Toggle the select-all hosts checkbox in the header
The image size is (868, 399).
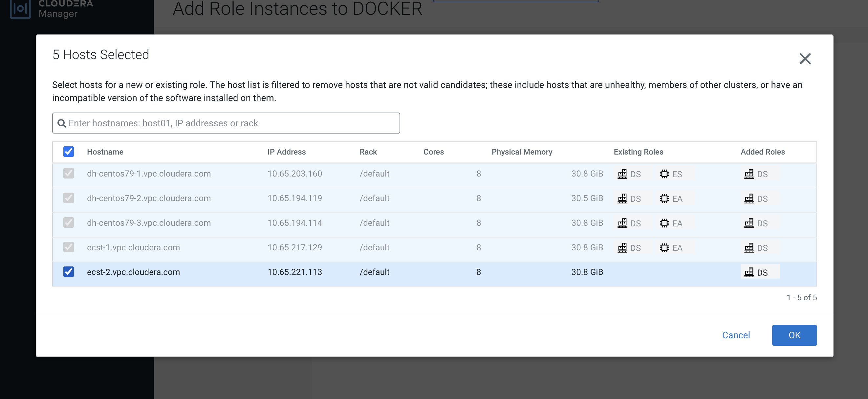[68, 152]
